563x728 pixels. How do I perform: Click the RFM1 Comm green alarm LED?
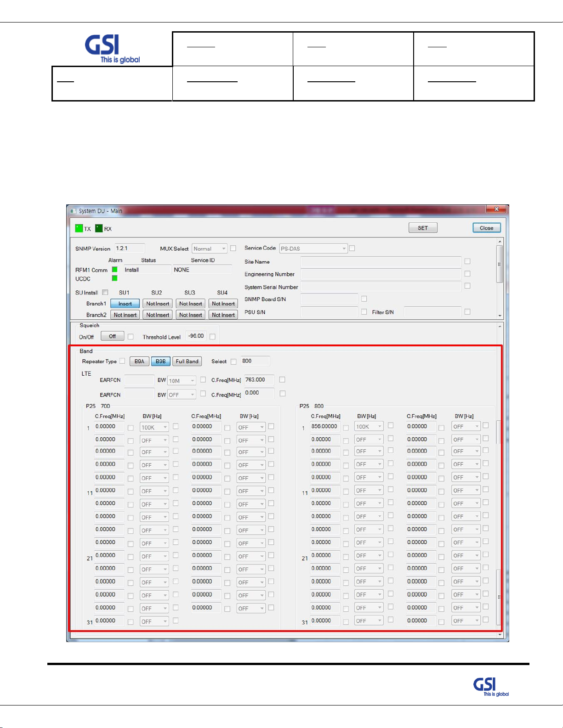click(114, 270)
